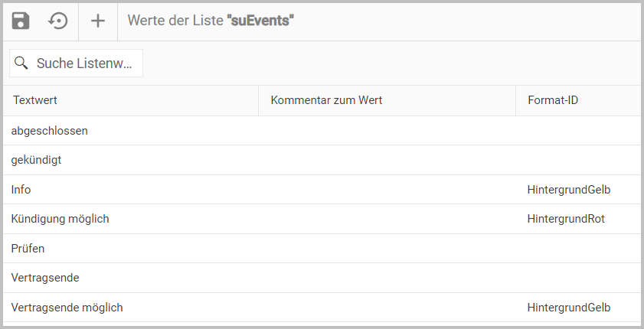The image size is (644, 329).
Task: Sort by the Textwert column header
Action: 35,100
